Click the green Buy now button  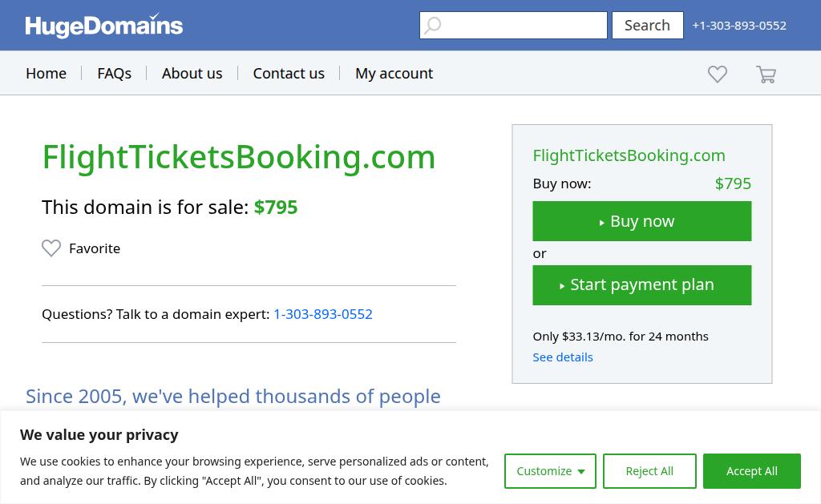click(x=641, y=221)
